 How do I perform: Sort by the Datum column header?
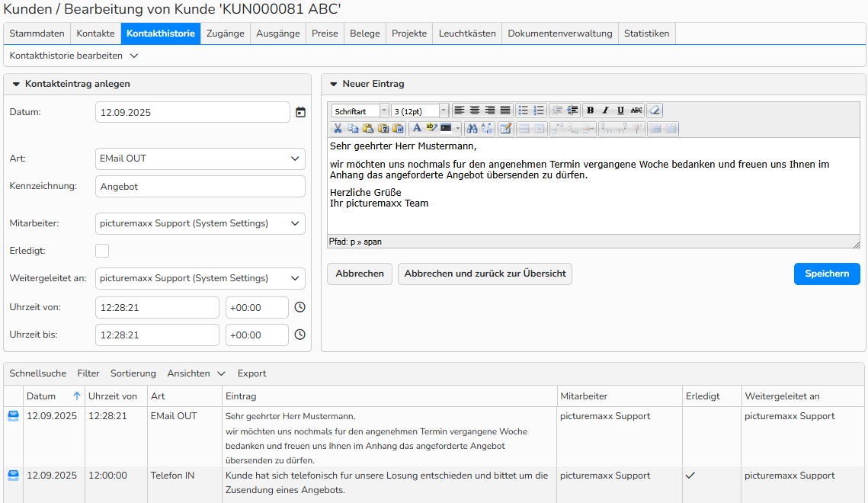click(x=53, y=396)
